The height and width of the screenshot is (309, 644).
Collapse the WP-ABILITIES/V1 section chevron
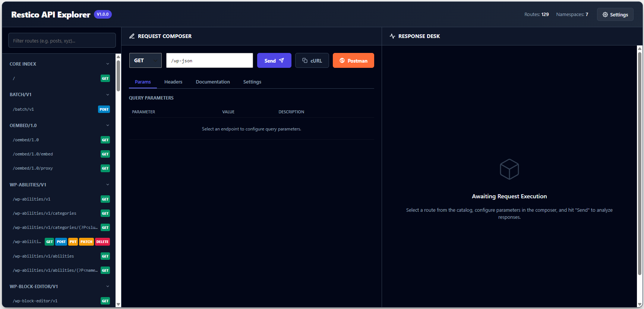coord(108,185)
